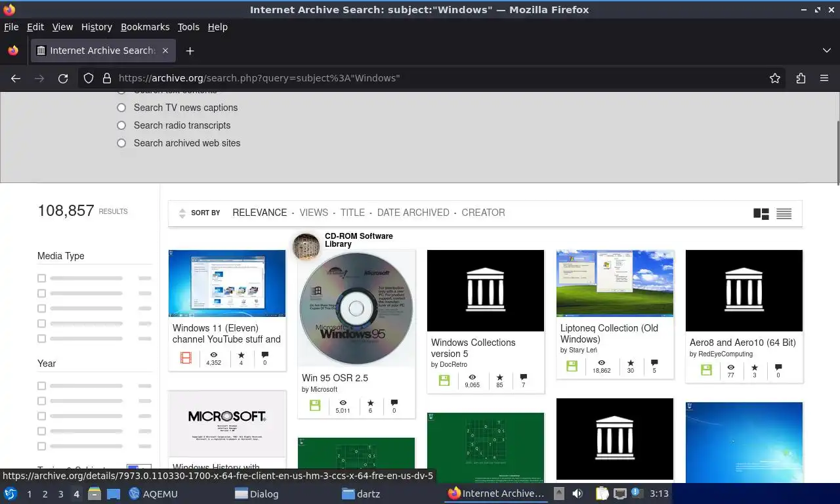Switch results to tile view
Screen dimensions: 840x504
[x=761, y=213]
